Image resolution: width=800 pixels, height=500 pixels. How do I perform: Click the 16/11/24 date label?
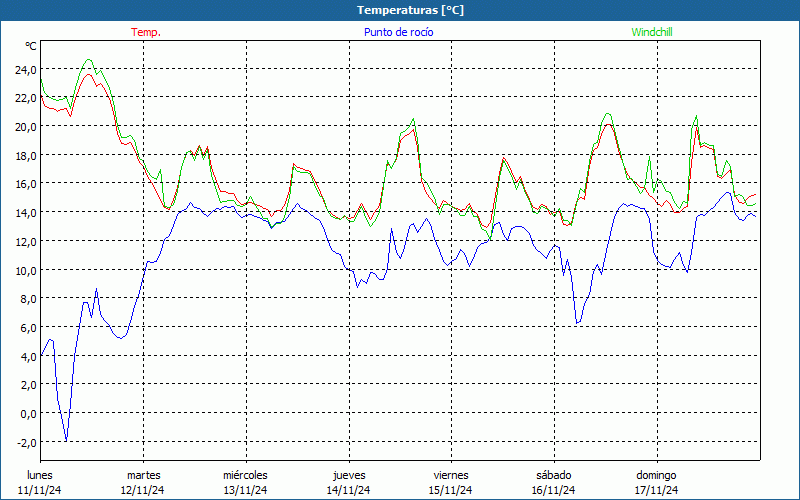554,490
